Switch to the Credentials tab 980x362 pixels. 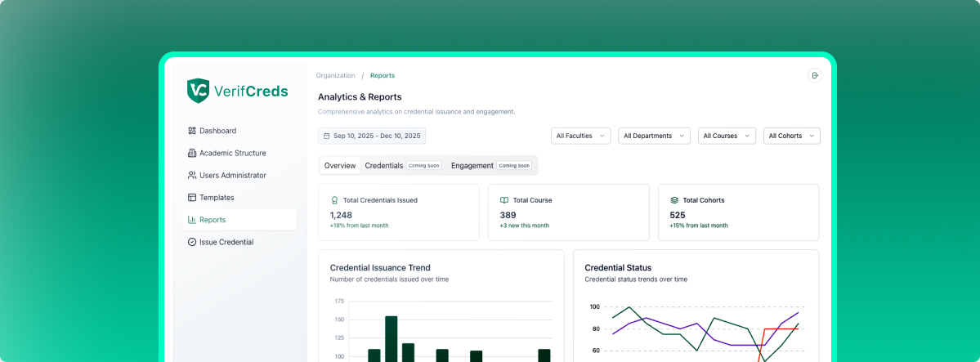pyautogui.click(x=403, y=166)
